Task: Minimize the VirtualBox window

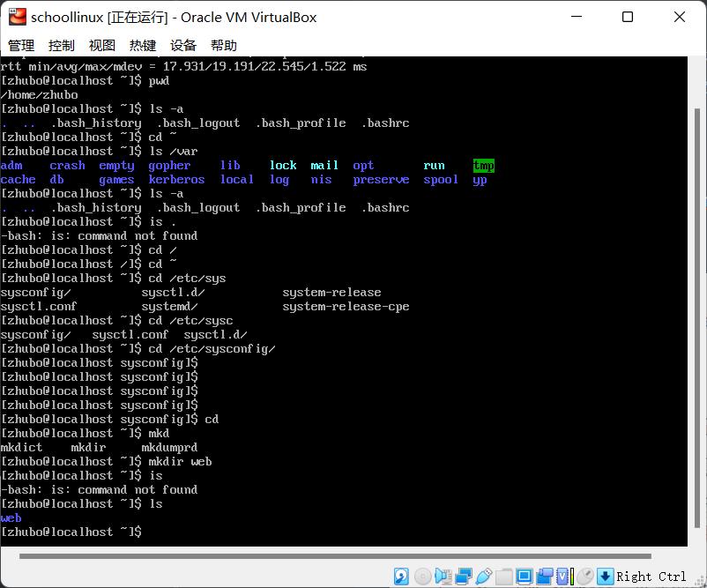Action: 577,17
